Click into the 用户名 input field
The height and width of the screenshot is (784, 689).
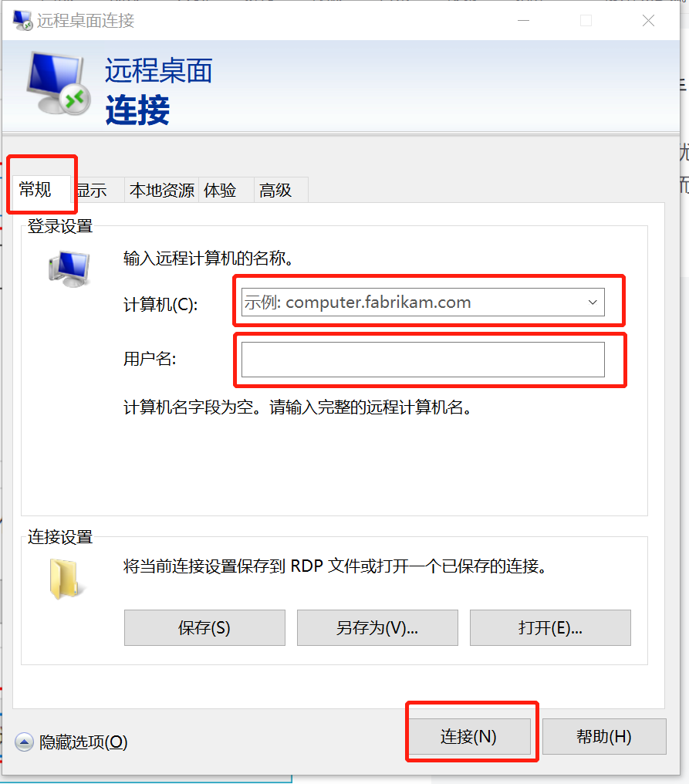click(x=423, y=360)
